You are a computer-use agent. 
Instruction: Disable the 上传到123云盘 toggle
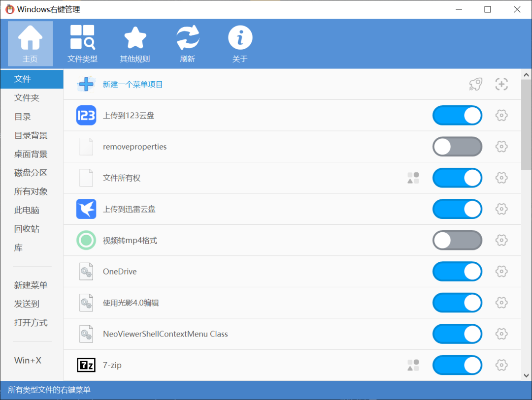pos(457,115)
